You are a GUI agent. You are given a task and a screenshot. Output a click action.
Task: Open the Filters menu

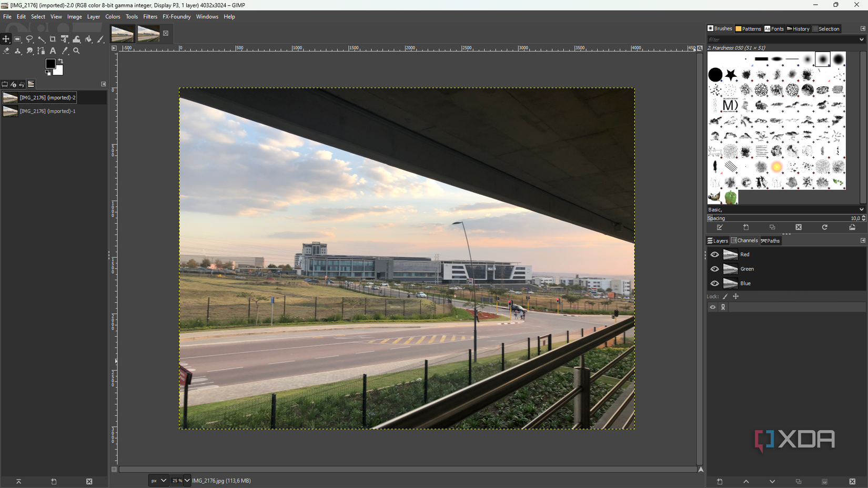(150, 16)
